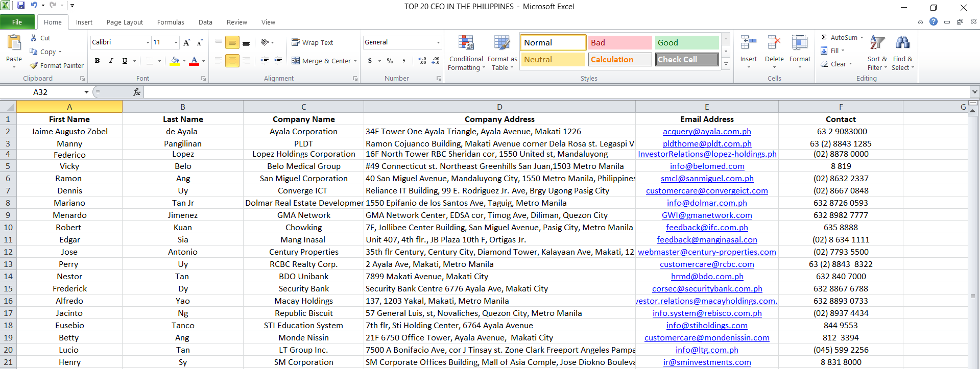Click the AutoSum sigma icon
This screenshot has height=369, width=980.
824,37
